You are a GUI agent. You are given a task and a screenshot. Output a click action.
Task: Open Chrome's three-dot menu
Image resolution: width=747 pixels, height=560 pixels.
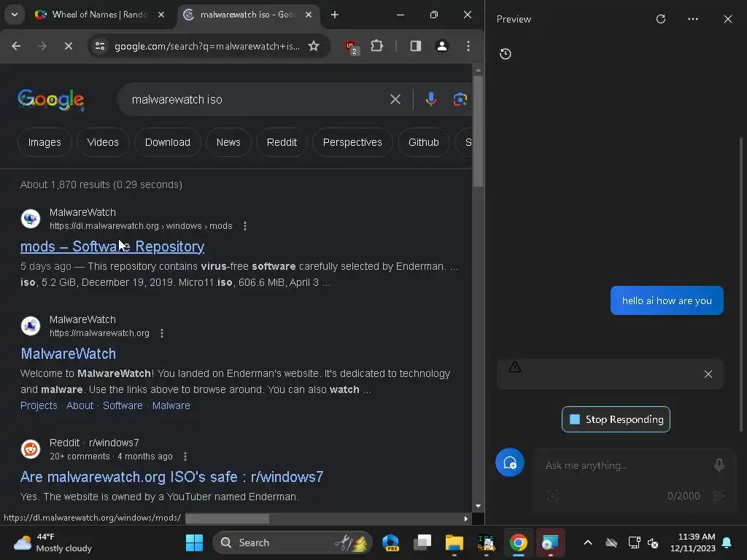point(468,46)
